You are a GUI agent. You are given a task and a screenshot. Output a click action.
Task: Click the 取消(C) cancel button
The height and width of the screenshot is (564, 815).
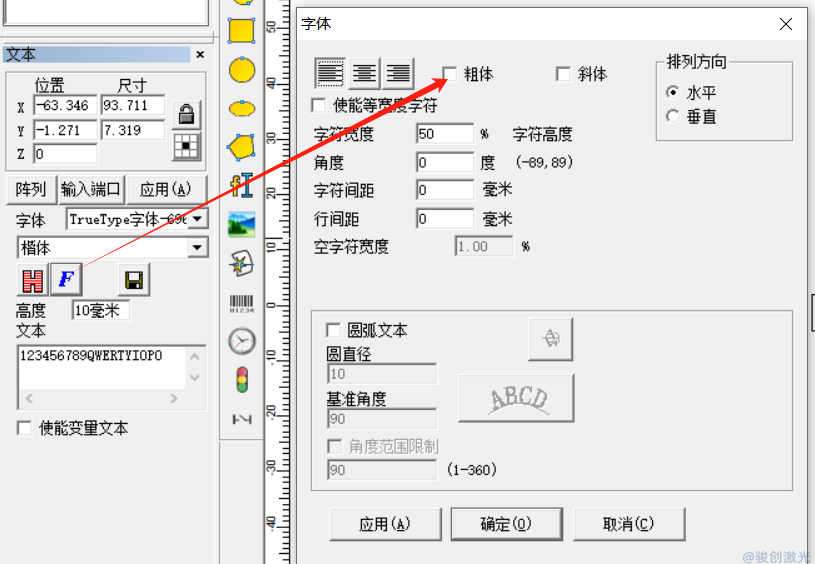pos(629,524)
